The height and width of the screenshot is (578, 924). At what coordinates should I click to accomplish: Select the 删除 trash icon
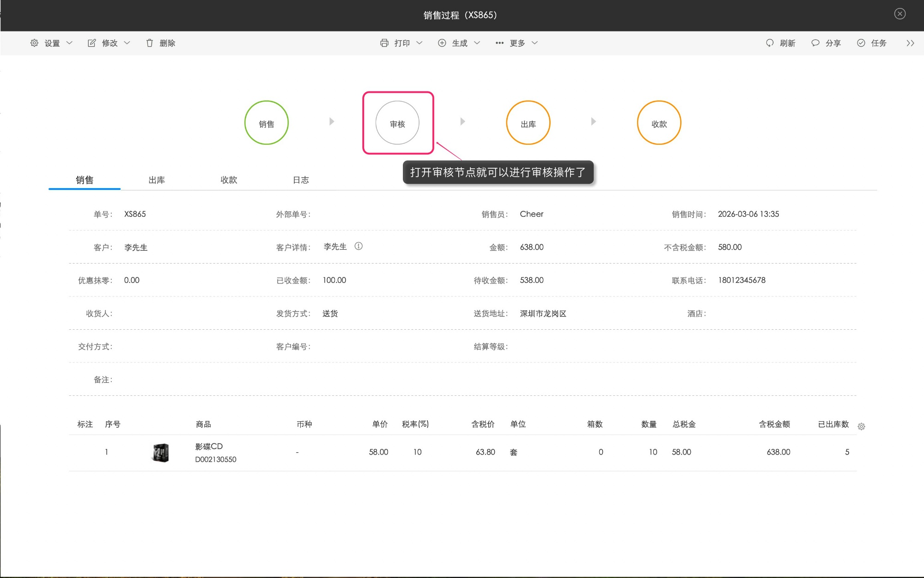click(149, 43)
